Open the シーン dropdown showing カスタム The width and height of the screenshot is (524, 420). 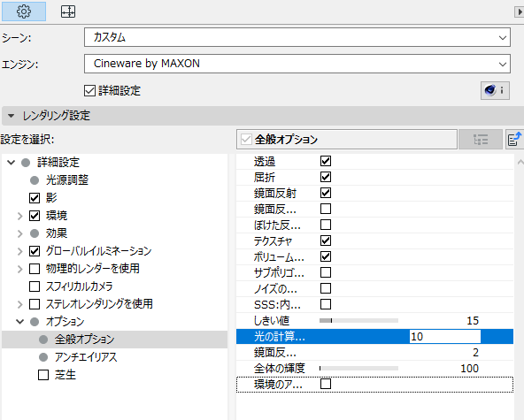pyautogui.click(x=297, y=37)
